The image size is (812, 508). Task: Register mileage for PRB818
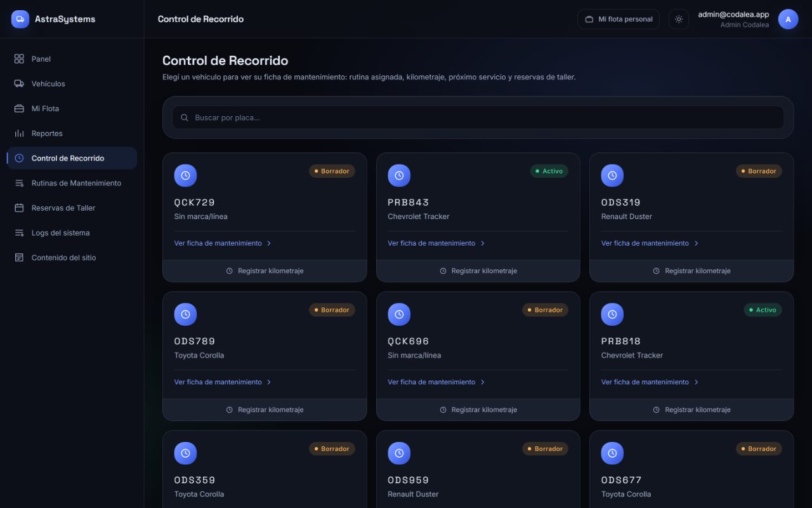coord(691,410)
